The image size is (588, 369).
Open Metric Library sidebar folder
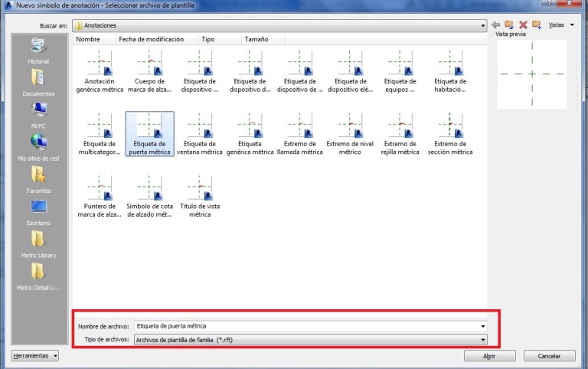pos(38,244)
